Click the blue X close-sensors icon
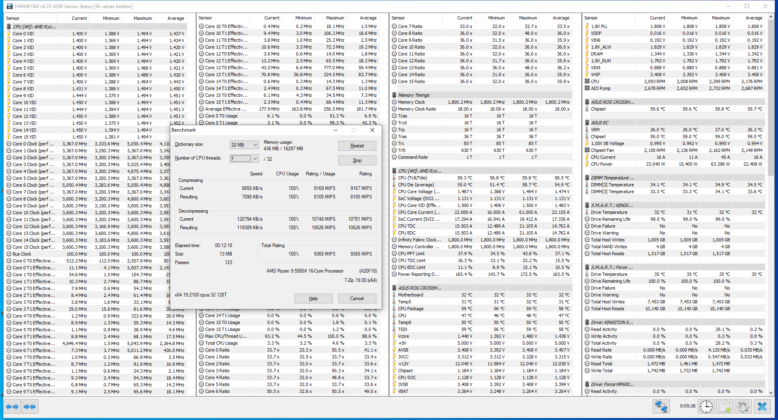The height and width of the screenshot is (420, 778). pyautogui.click(x=762, y=407)
